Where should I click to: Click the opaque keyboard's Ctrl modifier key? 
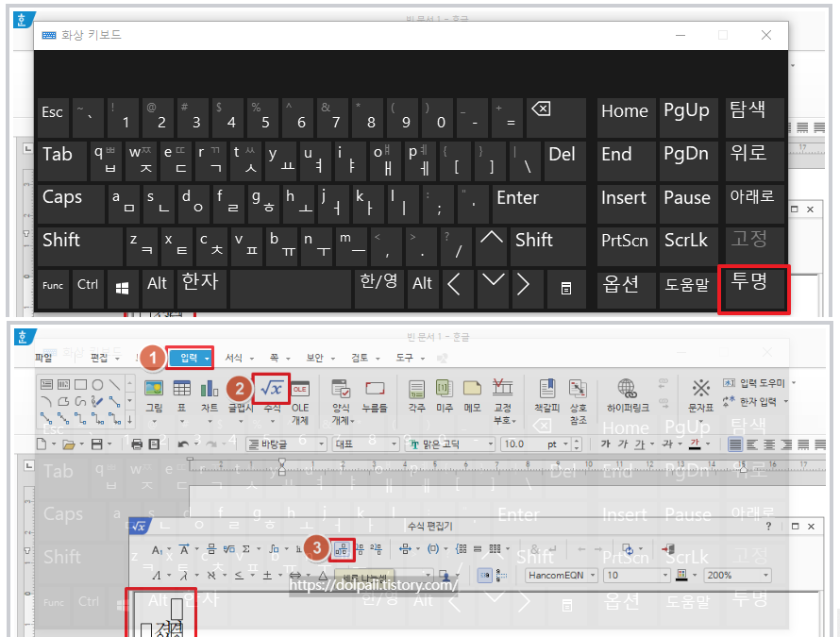tap(88, 290)
